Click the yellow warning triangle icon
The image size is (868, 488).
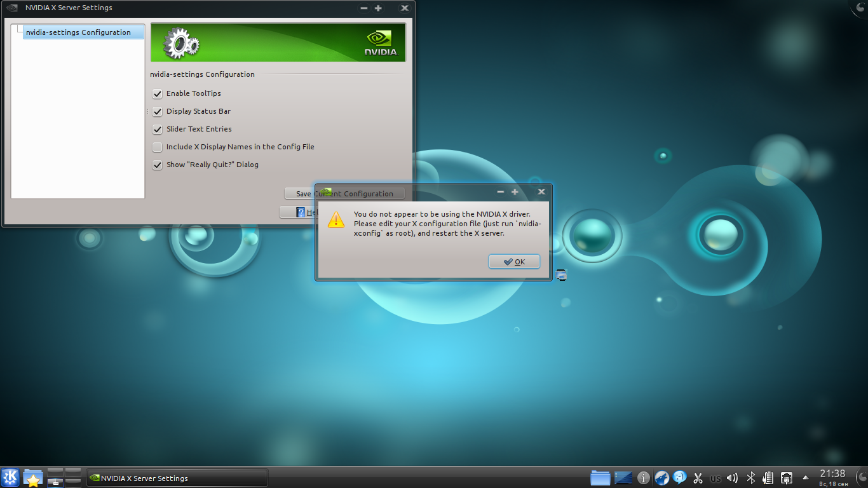(336, 220)
